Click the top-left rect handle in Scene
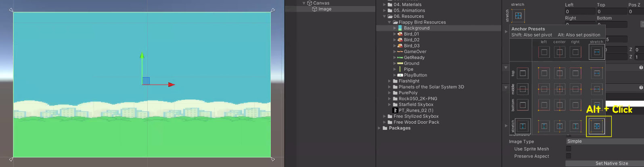This screenshot has width=644, height=167. [x=12, y=10]
